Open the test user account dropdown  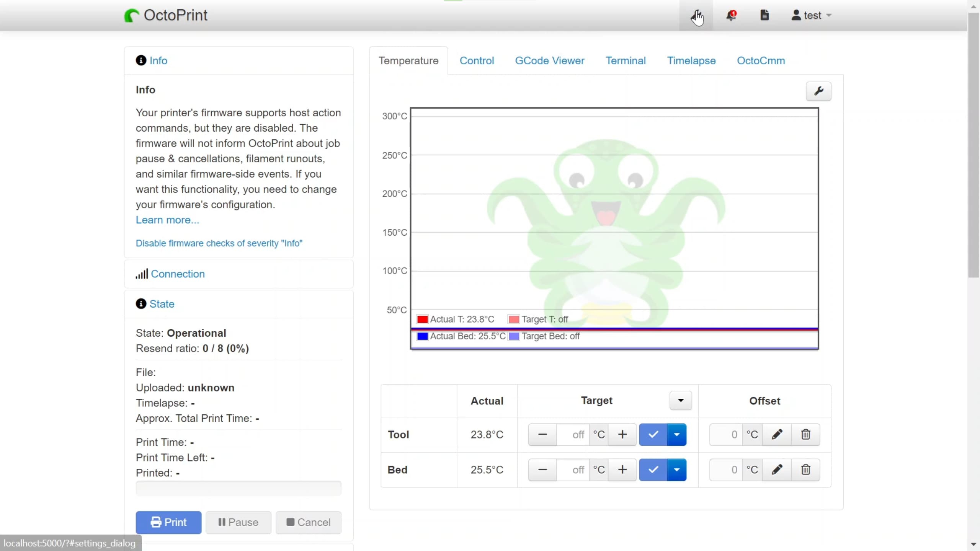[810, 15]
